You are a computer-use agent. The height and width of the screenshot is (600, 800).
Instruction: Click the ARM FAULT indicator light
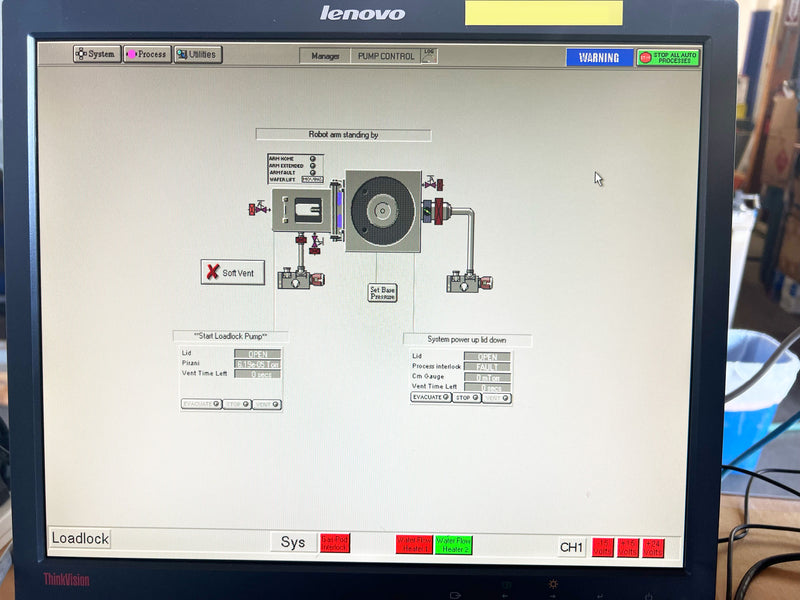[x=313, y=172]
